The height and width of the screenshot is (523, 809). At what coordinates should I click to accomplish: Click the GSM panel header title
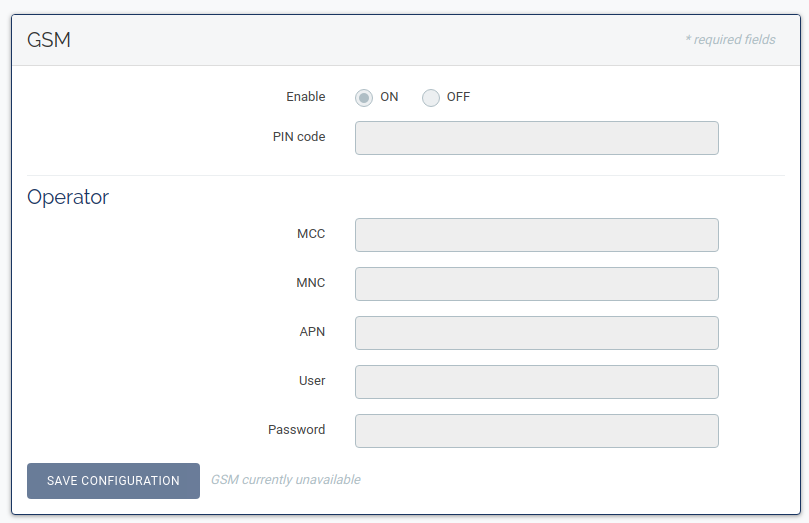coord(49,40)
